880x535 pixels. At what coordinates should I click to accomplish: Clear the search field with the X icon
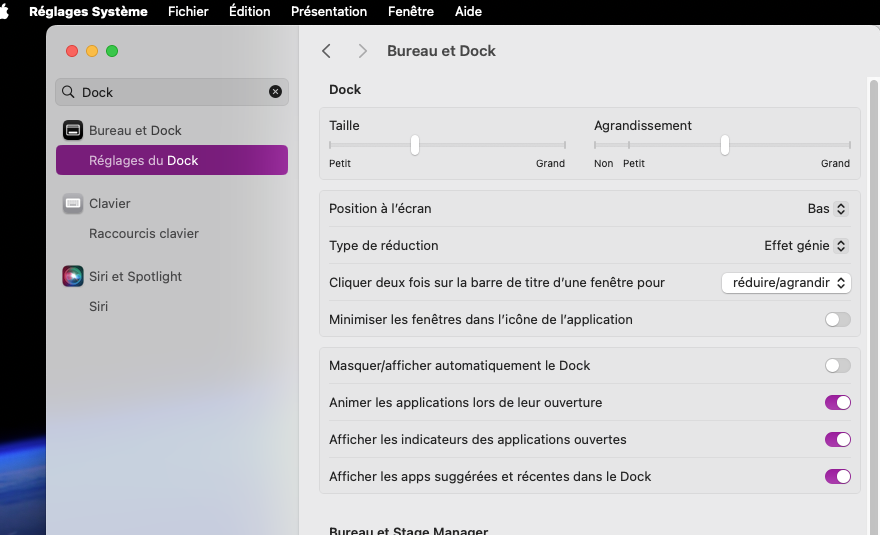point(275,92)
